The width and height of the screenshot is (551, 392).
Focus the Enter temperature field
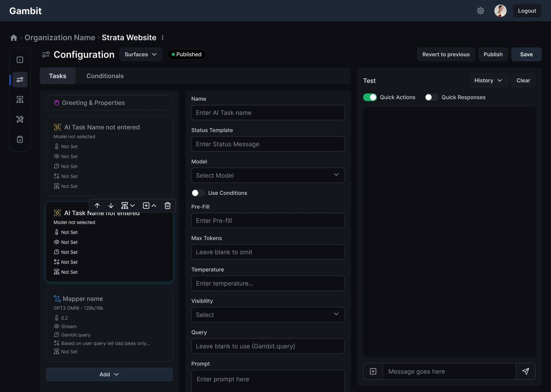click(x=268, y=283)
